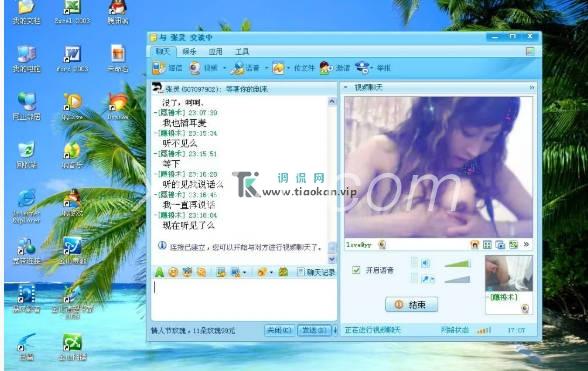Adjust the green speaker volume slider
Viewport: 588px width, 371px height.
[458, 264]
